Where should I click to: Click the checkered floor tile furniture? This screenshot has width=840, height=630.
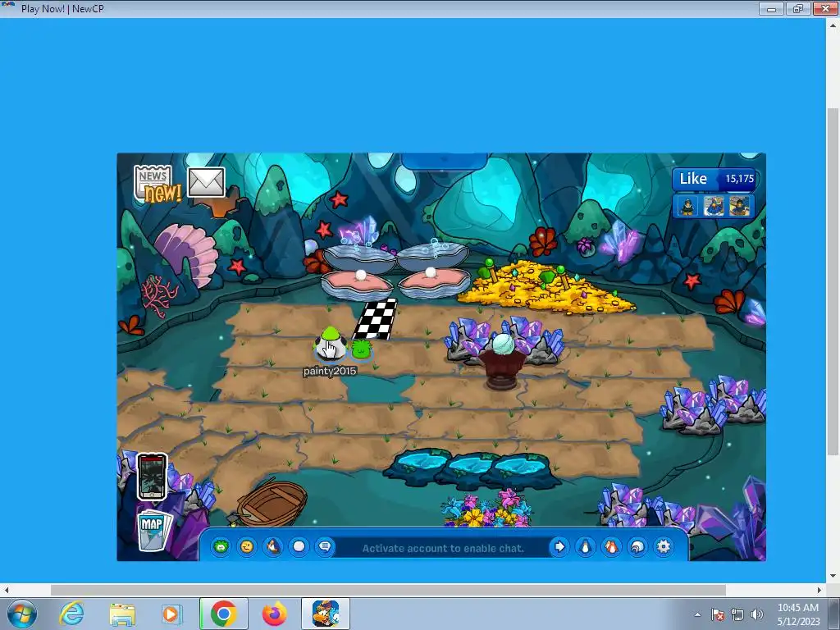tap(376, 319)
